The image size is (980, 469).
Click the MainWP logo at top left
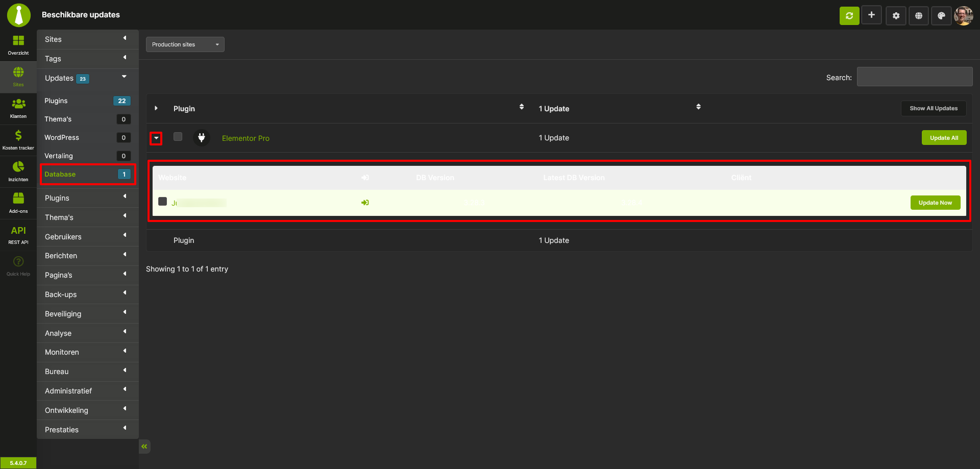[19, 15]
